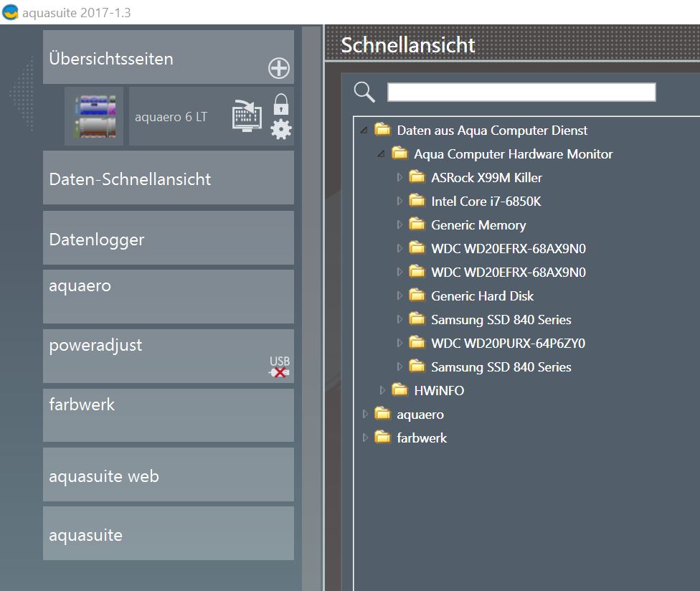Open the Übersichtsseiten section

click(x=169, y=57)
